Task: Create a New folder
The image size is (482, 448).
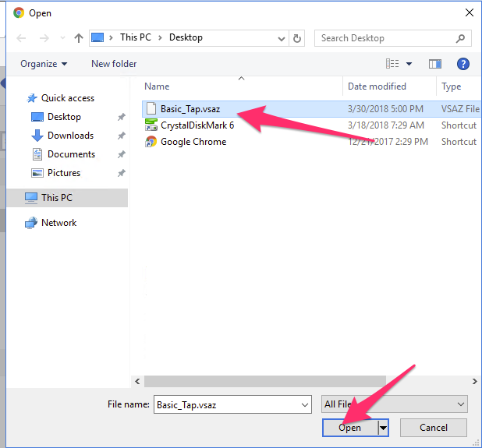Action: pos(114,64)
